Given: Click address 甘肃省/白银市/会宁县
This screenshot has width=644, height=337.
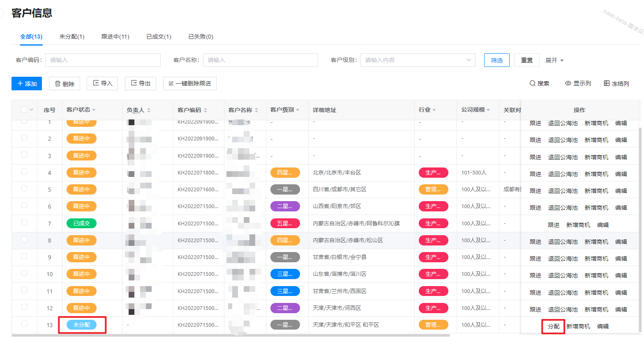Looking at the screenshot, I should [x=339, y=257].
